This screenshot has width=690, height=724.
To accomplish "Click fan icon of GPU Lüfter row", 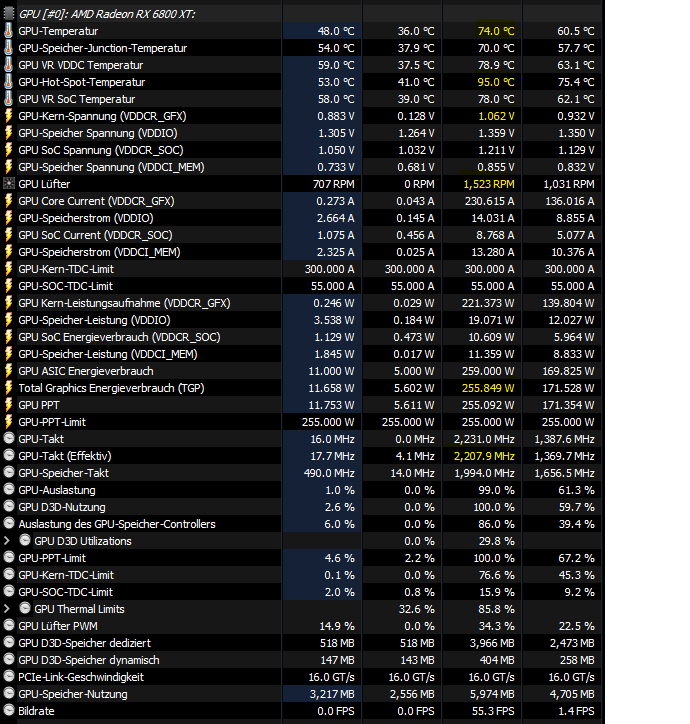I will point(8,184).
